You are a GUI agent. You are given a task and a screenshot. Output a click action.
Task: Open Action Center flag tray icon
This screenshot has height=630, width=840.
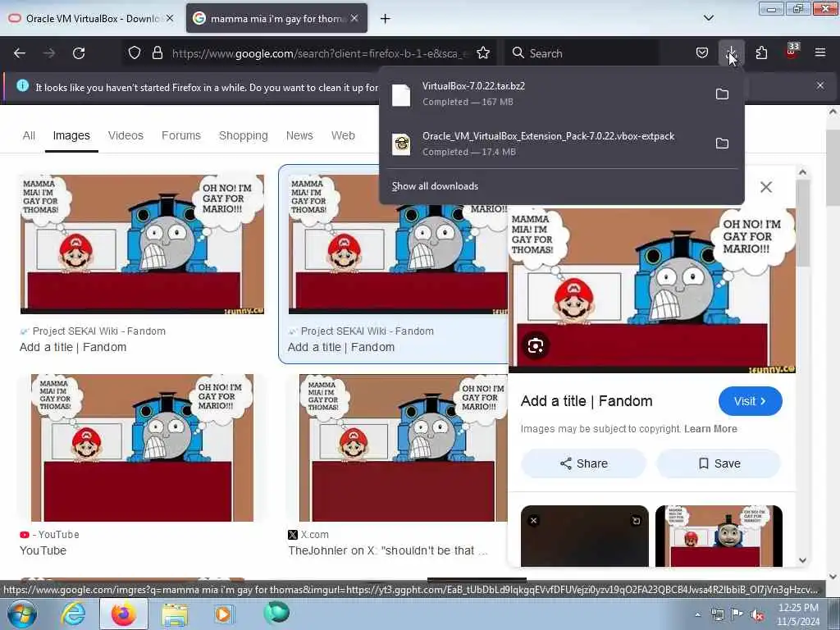tap(737, 614)
